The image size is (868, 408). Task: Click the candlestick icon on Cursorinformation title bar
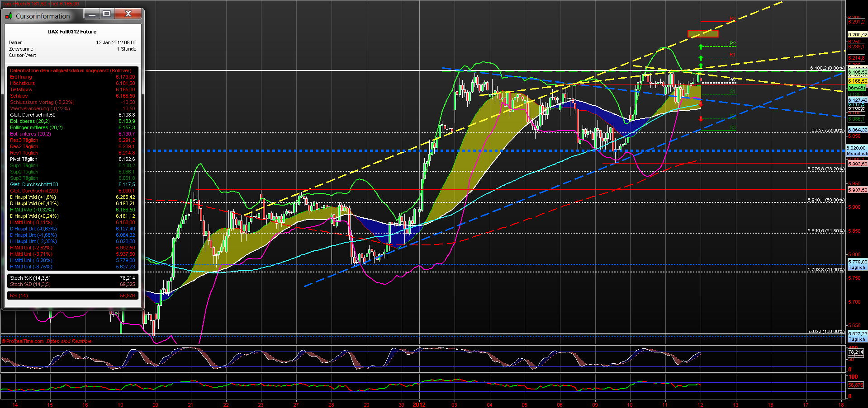click(x=8, y=16)
